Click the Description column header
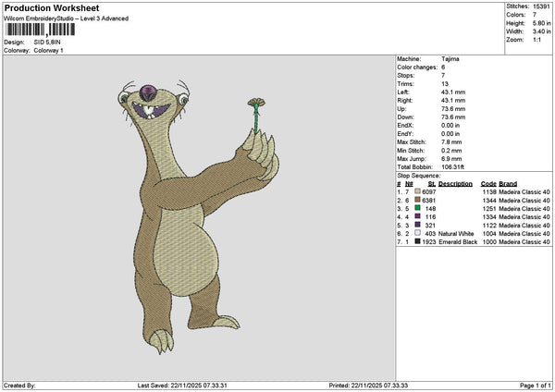Screen dimensions: 555x392 455,184
